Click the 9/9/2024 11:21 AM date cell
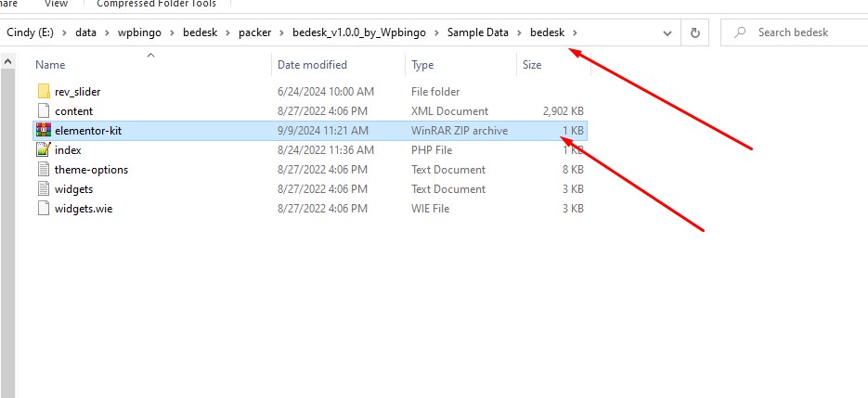Image resolution: width=868 pixels, height=398 pixels. coord(323,131)
